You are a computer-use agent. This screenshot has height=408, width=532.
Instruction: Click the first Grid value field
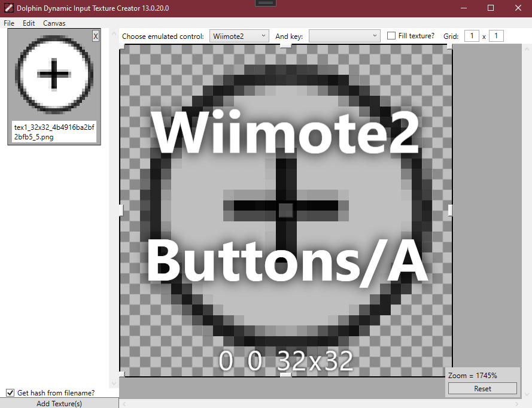472,36
